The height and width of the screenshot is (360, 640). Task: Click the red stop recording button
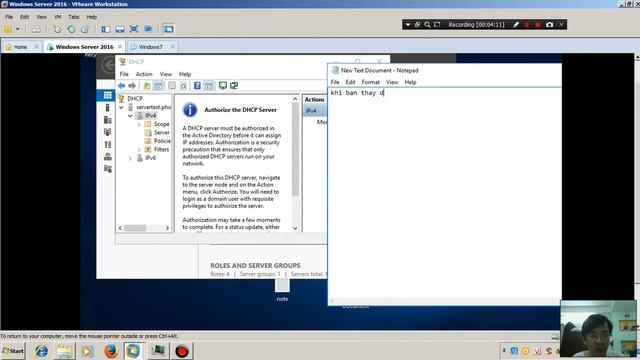[538, 24]
